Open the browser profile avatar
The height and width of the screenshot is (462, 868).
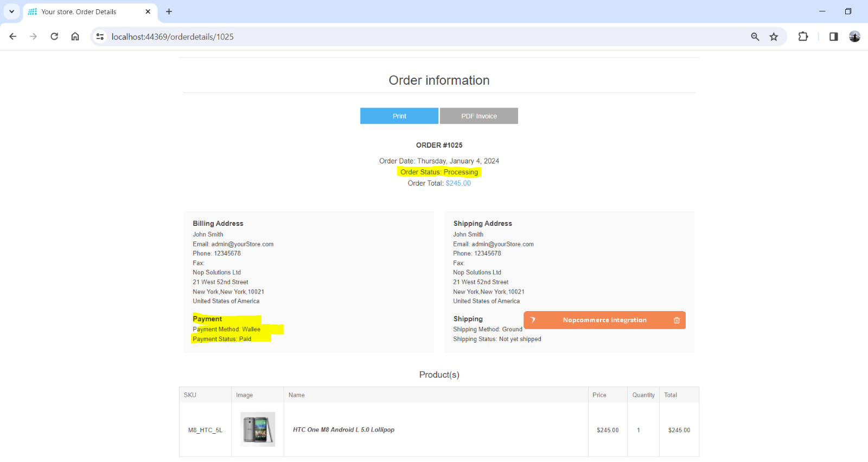(x=854, y=36)
